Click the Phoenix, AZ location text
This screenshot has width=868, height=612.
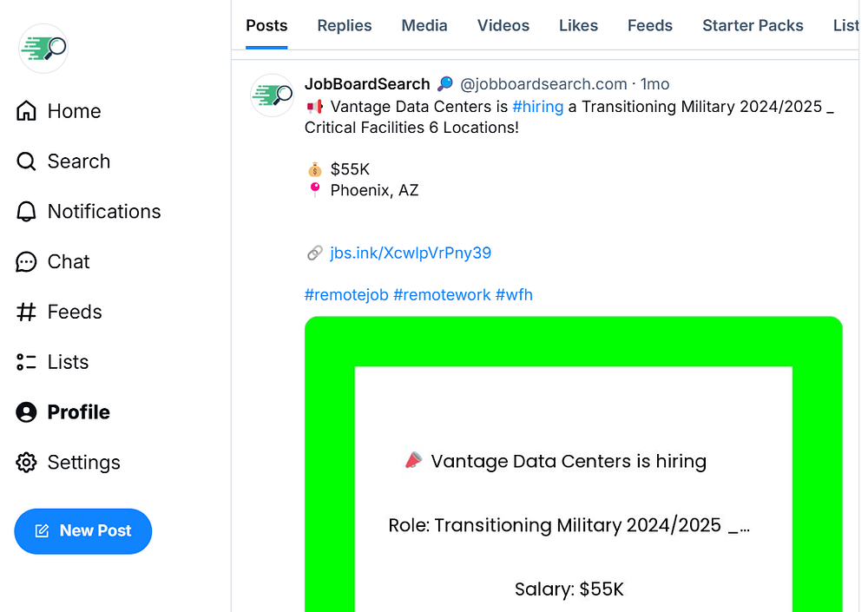374,190
